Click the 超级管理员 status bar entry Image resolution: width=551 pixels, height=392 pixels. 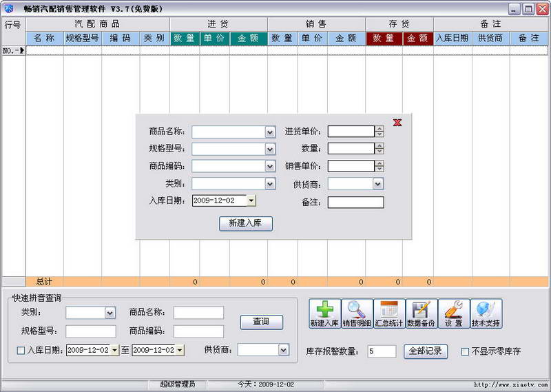178,384
